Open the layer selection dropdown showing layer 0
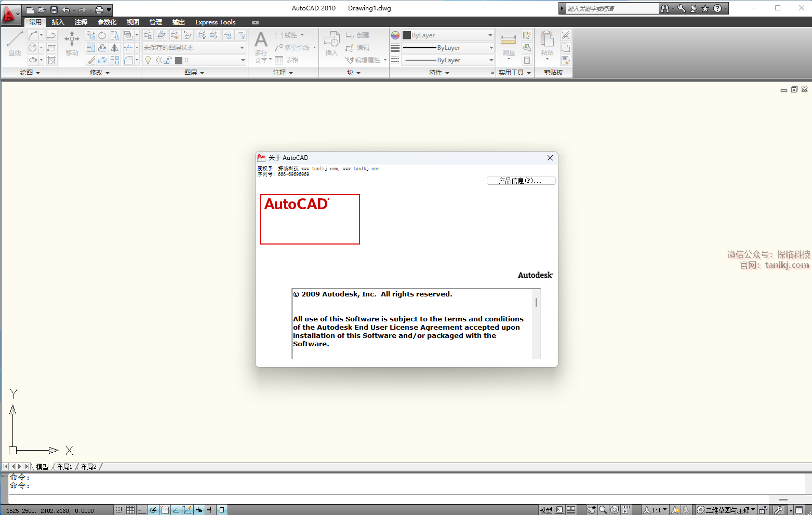812x515 pixels. pos(194,60)
